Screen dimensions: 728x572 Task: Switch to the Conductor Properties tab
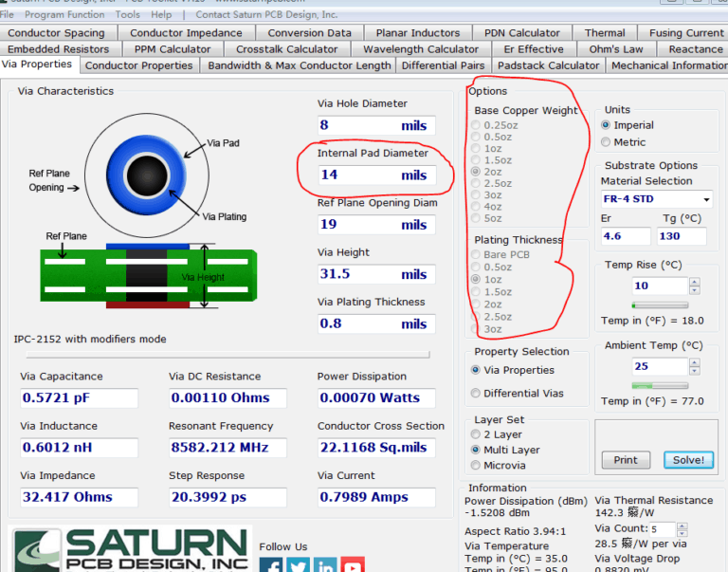138,65
